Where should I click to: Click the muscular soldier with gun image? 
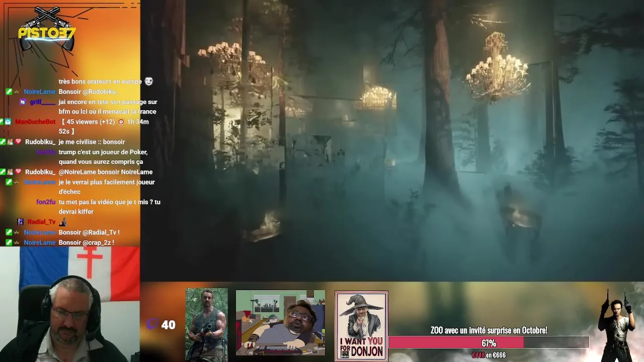point(206,324)
